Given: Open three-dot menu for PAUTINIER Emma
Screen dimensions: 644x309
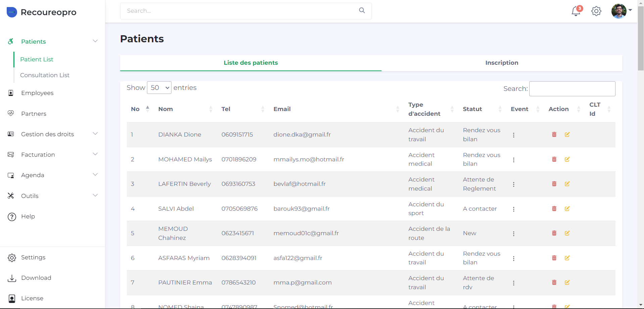Looking at the screenshot, I should pos(513,283).
